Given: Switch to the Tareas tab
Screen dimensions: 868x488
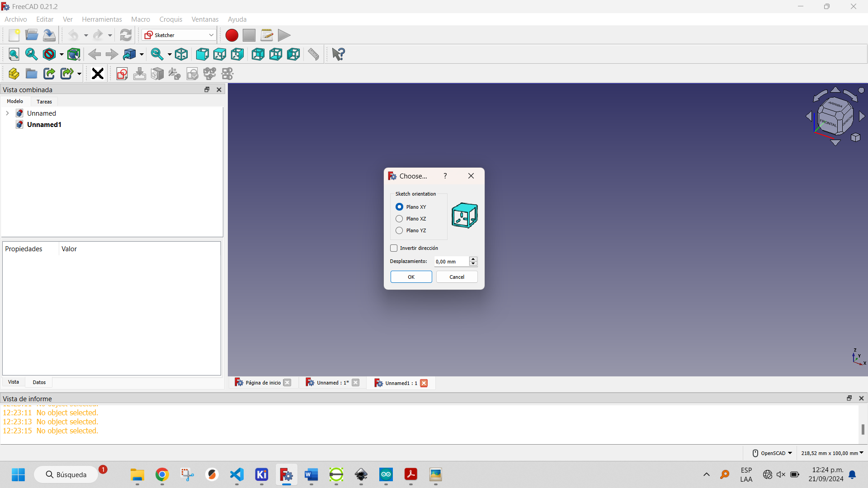Looking at the screenshot, I should (44, 102).
